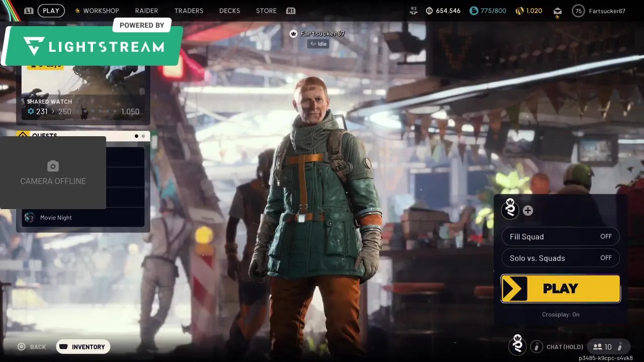Viewport: 644px width, 362px height.
Task: Click the R3 stick prompt icon
Action: click(414, 11)
